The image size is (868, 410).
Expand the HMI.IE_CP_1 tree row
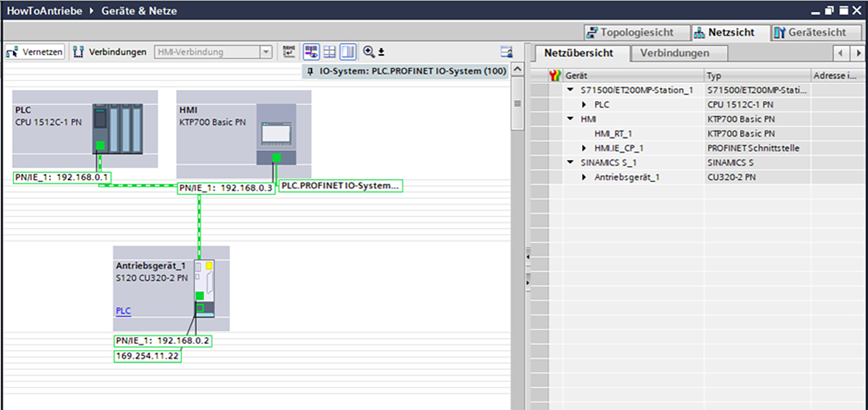coord(584,148)
